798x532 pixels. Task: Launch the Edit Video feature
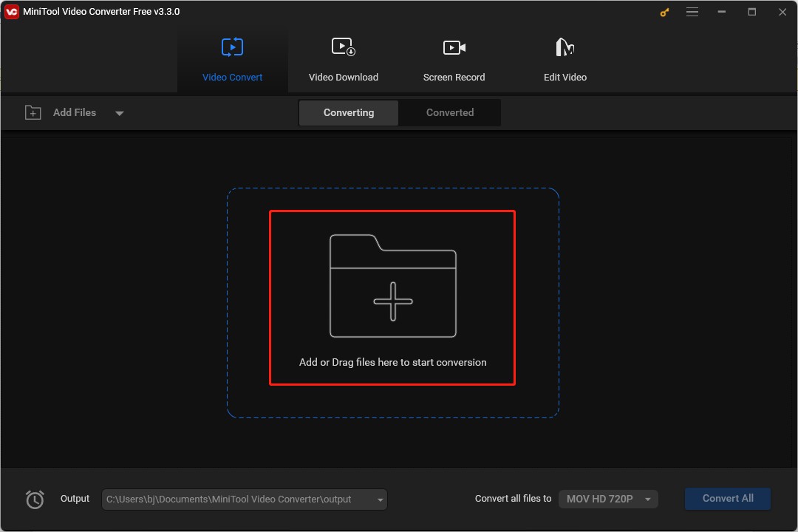click(x=565, y=47)
